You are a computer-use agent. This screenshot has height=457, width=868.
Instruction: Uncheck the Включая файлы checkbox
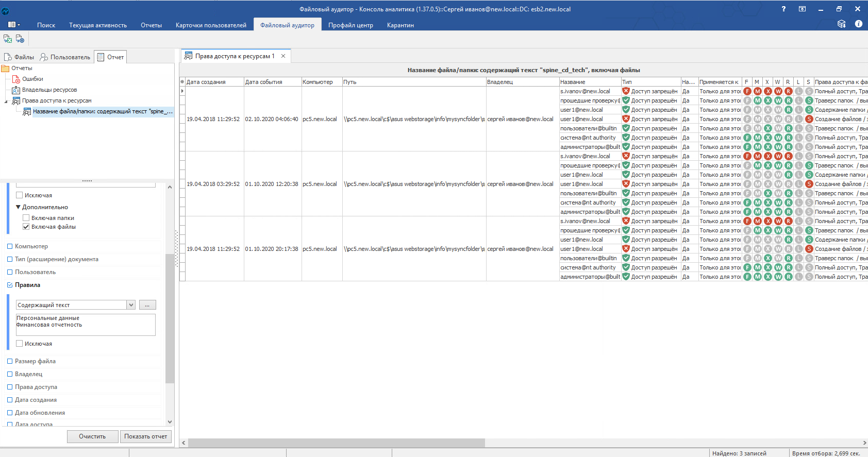coord(26,227)
